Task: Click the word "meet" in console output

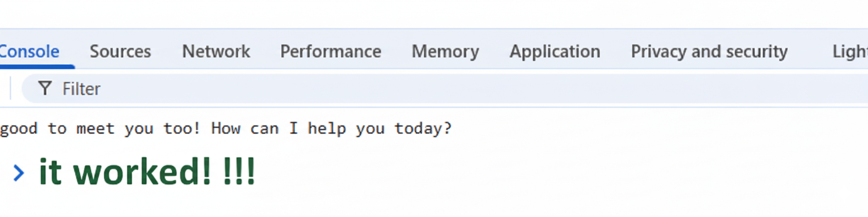Action: [96, 129]
